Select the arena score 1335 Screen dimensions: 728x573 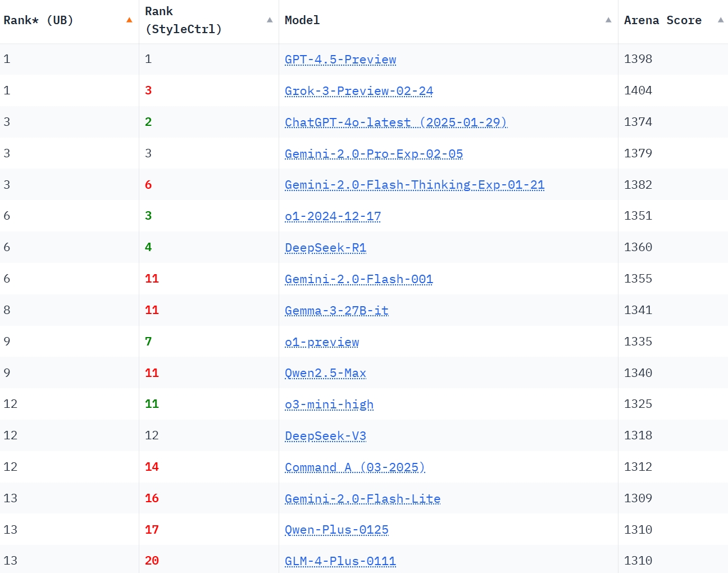(638, 342)
